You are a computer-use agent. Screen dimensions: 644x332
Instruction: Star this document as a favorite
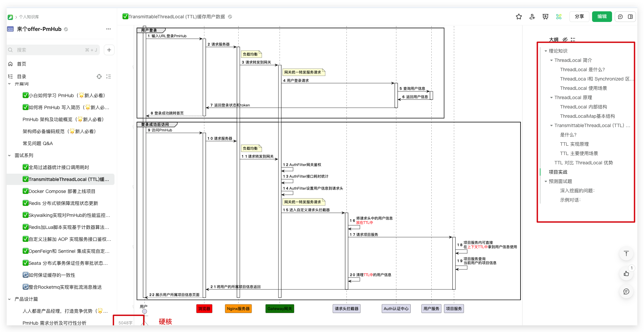pyautogui.click(x=519, y=17)
